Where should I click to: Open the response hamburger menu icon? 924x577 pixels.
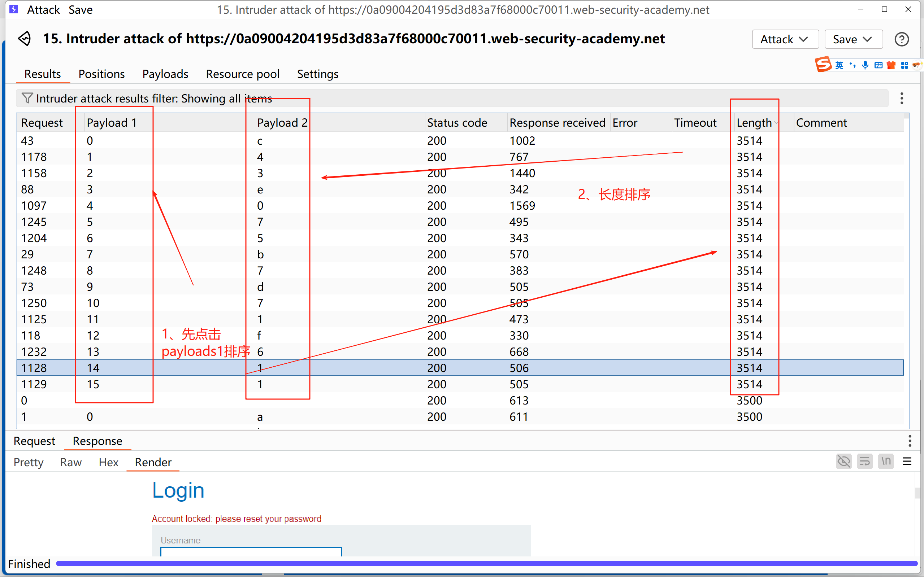[x=907, y=462]
